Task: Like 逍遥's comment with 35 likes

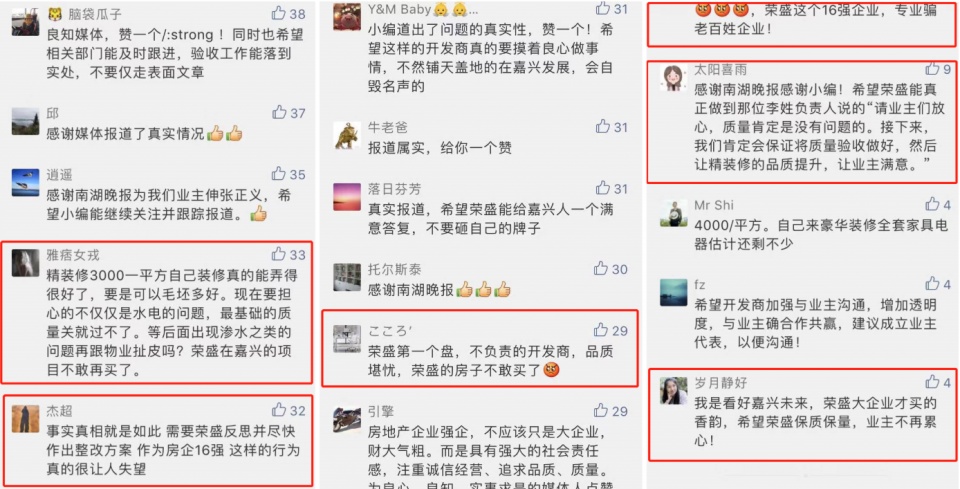Action: (x=279, y=174)
